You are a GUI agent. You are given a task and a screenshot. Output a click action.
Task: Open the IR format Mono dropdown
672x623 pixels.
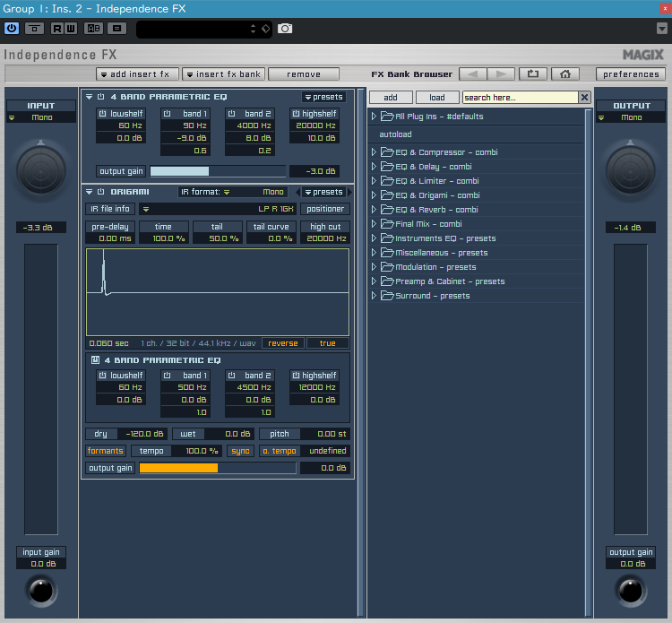(232, 192)
